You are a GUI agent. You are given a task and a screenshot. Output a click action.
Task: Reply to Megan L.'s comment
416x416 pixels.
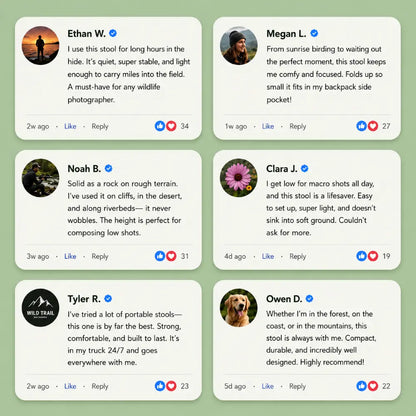298,127
